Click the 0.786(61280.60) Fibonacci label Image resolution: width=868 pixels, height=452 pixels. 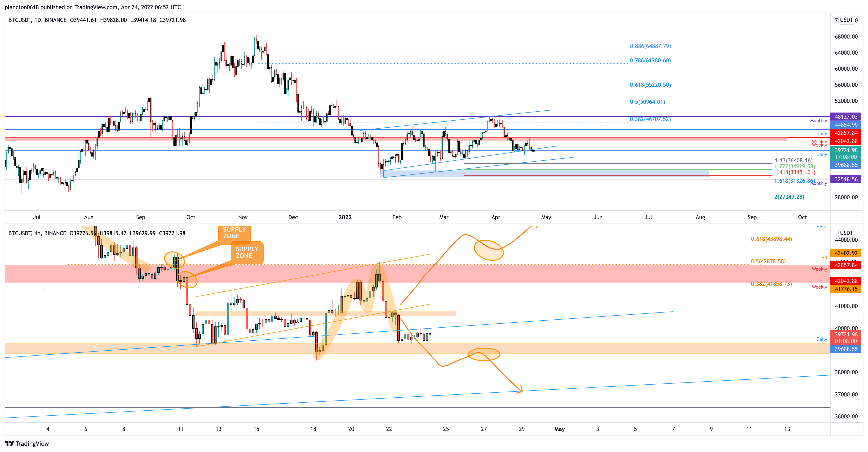(650, 61)
